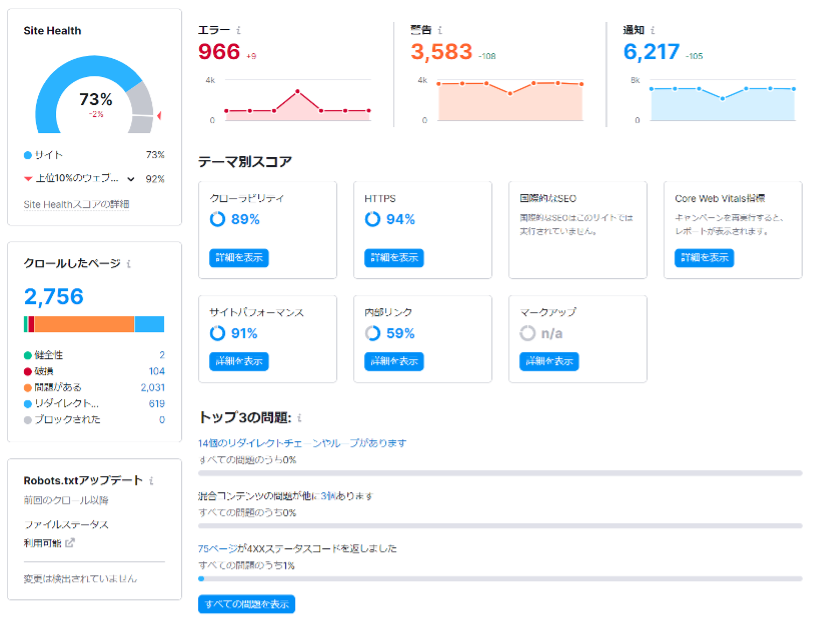Show details for Core Web Vitals
This screenshot has height=625, width=813.
(x=704, y=258)
